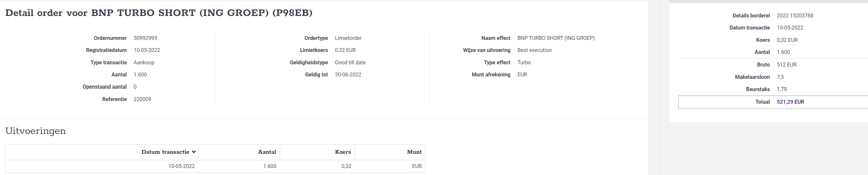Screen dimensions: 868x175
Task: Select borderel number 2022 15203788
Action: (795, 16)
